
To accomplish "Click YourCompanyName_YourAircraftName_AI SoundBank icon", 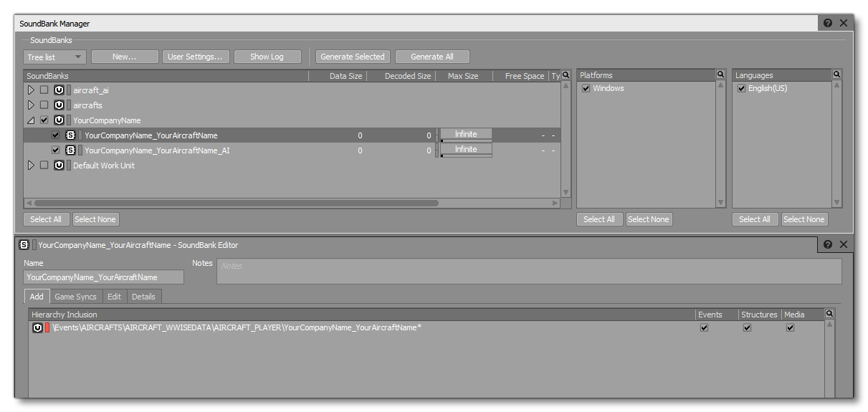I will coord(70,150).
